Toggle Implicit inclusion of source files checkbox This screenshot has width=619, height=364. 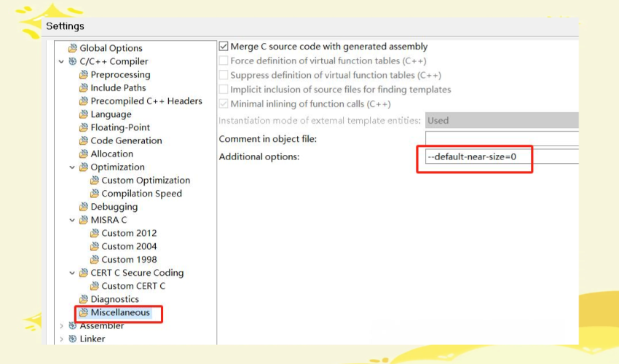coord(224,90)
